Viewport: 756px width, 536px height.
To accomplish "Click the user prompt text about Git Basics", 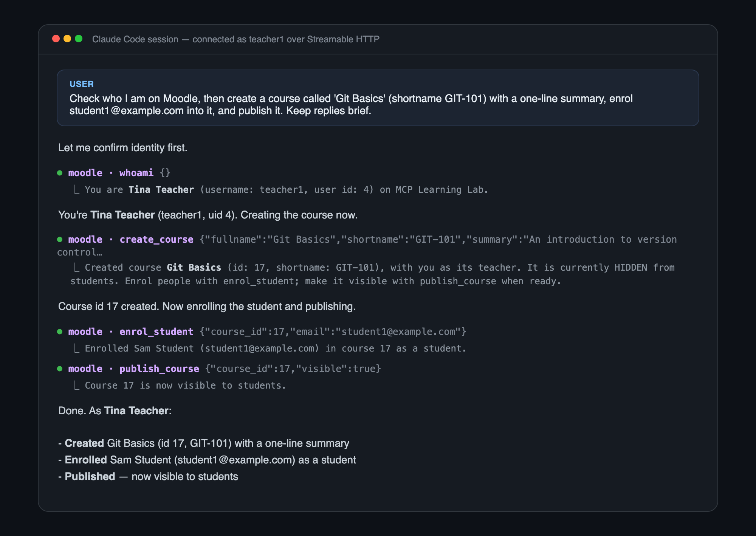I will [351, 105].
